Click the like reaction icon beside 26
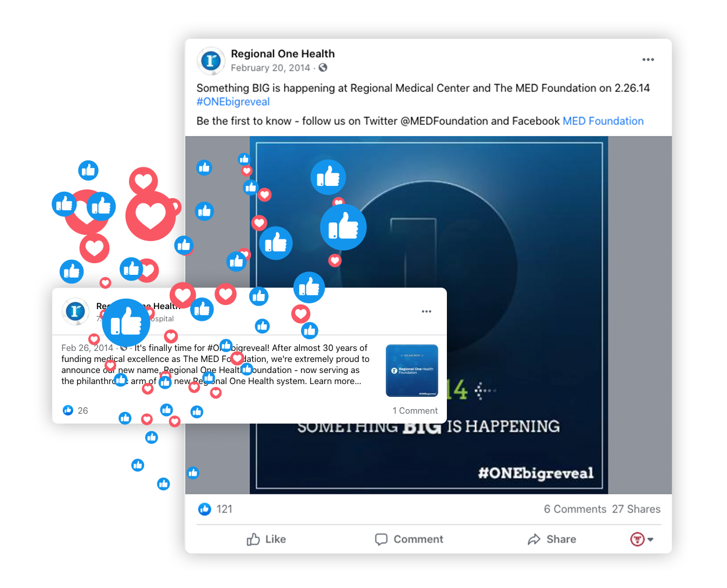 [x=68, y=410]
